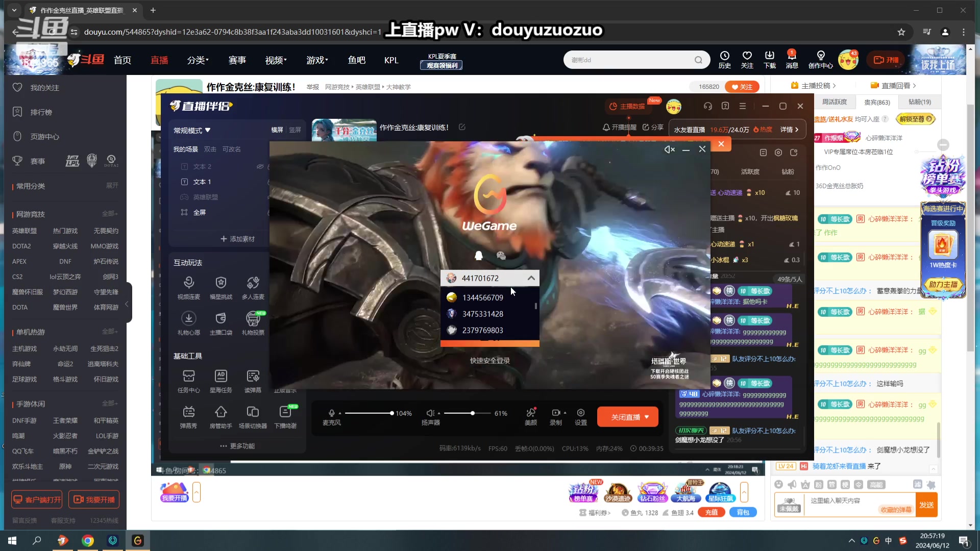
Task: Click 主播数据 button
Action: pos(628,106)
